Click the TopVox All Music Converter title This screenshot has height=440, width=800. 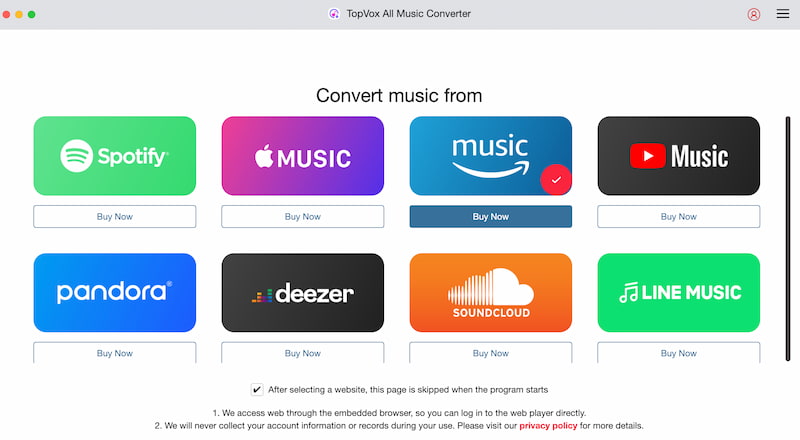pos(408,14)
